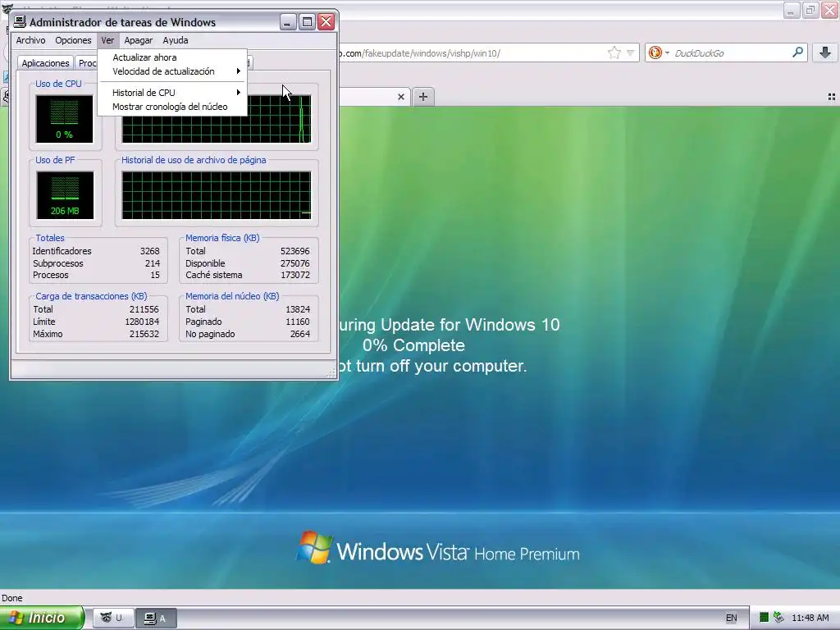
Task: Switch to browser window taskbar button
Action: tap(112, 619)
